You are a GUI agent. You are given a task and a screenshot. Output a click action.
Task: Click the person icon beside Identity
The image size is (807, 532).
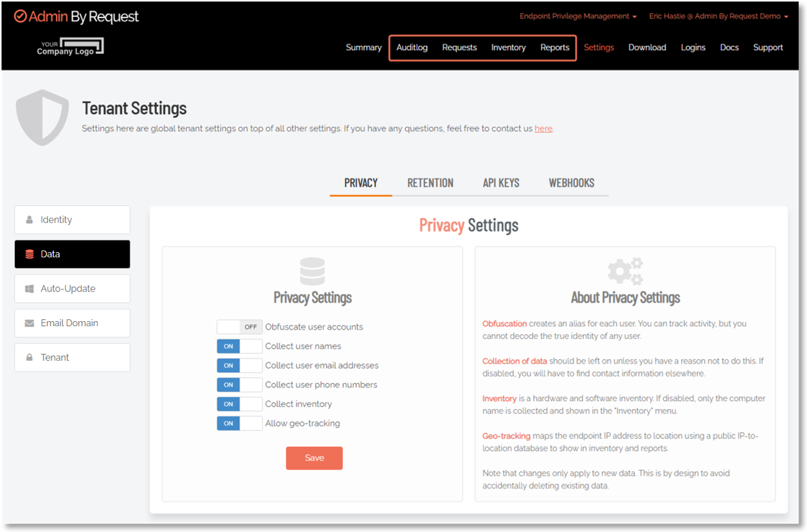coord(29,220)
